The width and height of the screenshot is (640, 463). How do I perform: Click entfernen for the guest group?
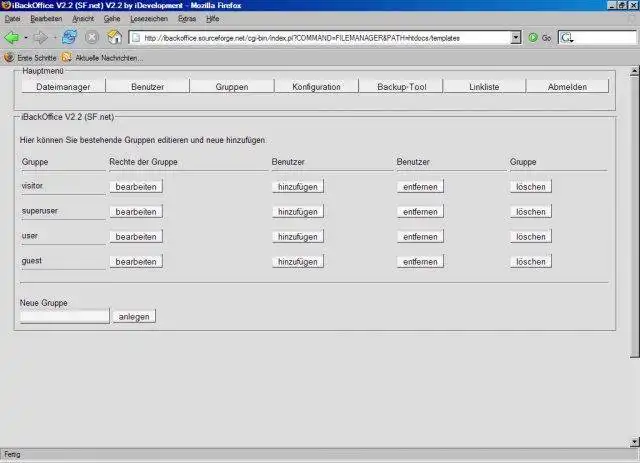(x=420, y=261)
